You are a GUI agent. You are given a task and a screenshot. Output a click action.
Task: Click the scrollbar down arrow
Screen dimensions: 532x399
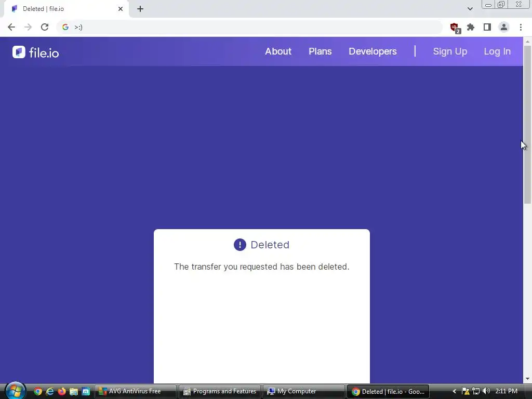click(527, 379)
